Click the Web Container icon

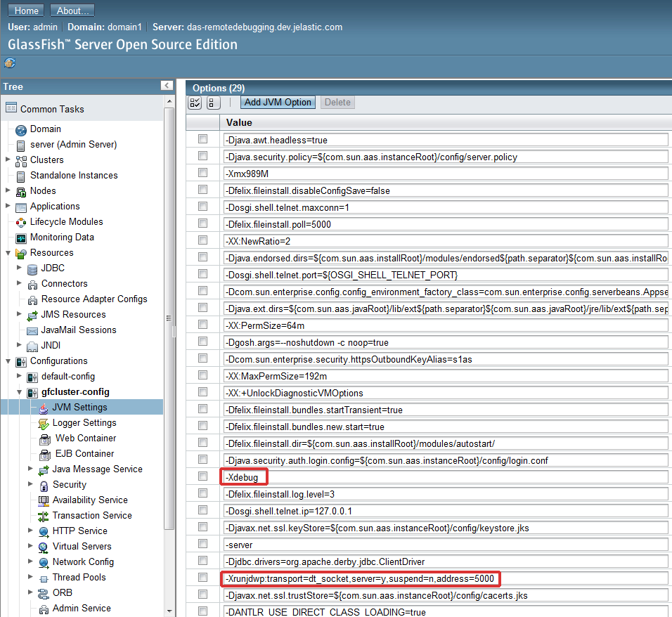tap(44, 440)
